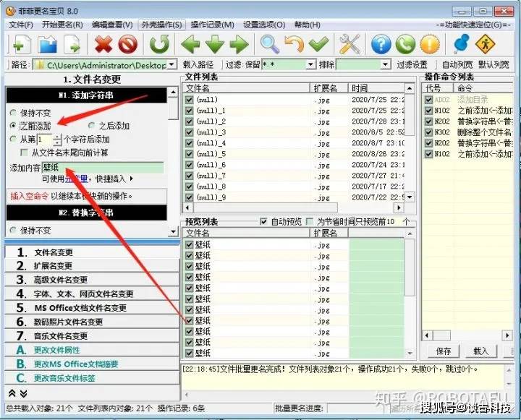The width and height of the screenshot is (521, 420).
Task: Click the red X remove icon
Action: [103, 44]
